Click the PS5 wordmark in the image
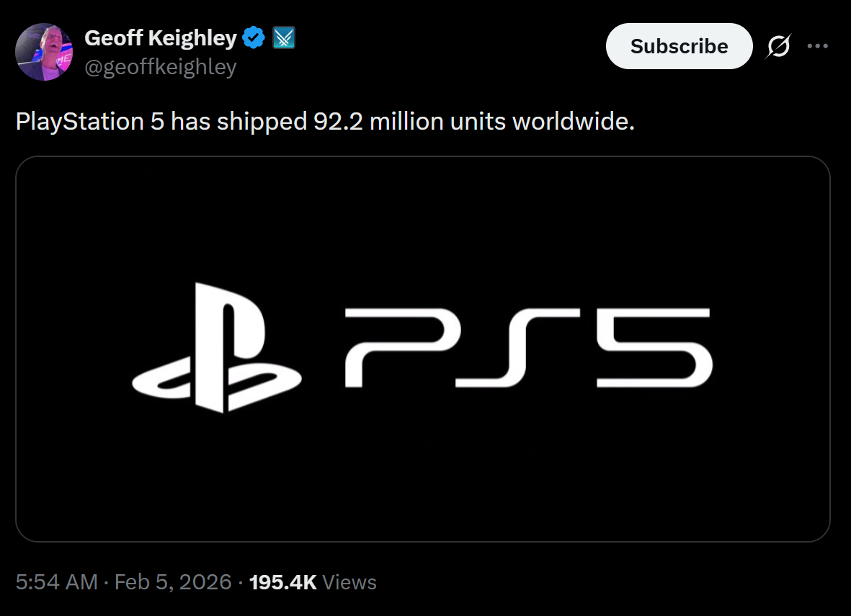Image resolution: width=851 pixels, height=616 pixels. tap(529, 348)
